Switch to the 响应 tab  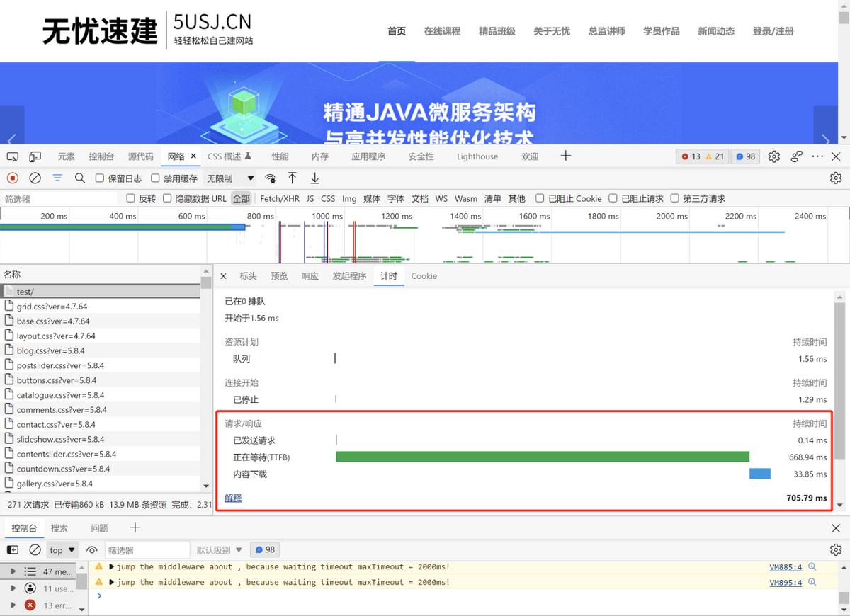tap(310, 276)
